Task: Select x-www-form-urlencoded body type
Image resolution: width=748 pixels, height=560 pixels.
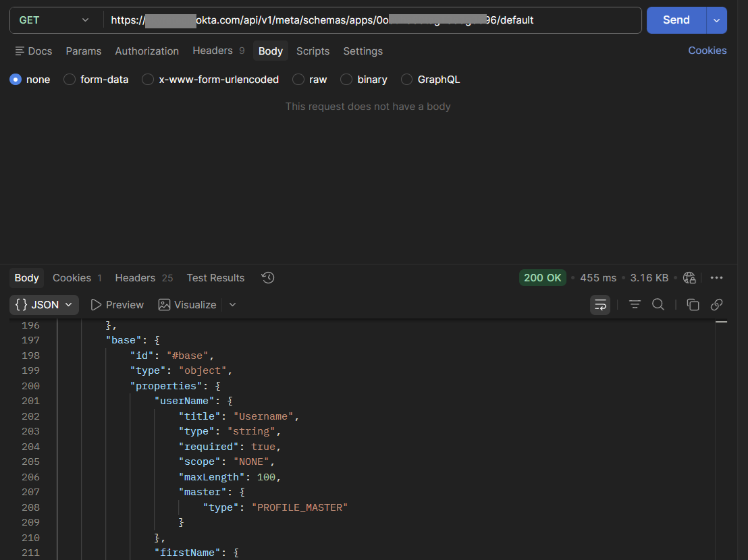Action: coord(211,80)
